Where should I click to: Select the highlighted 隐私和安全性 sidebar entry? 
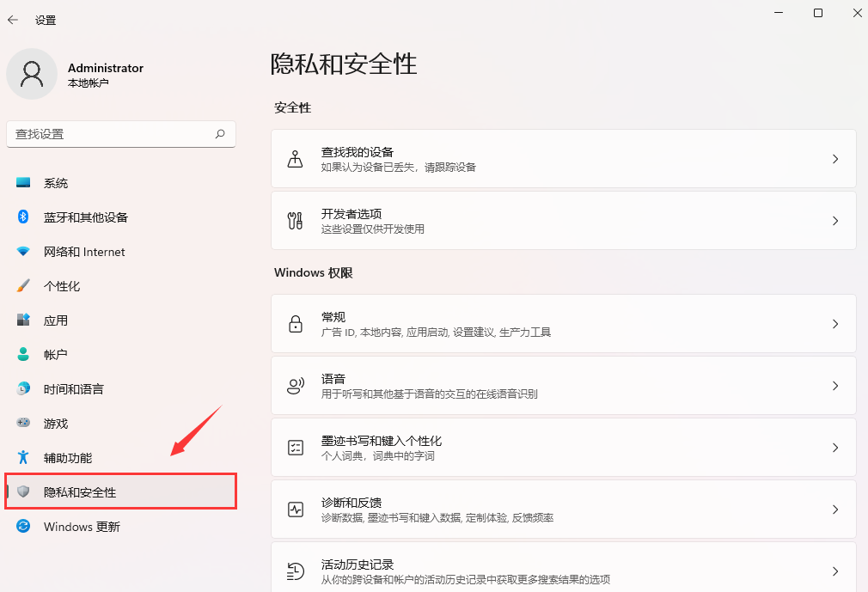coord(120,491)
